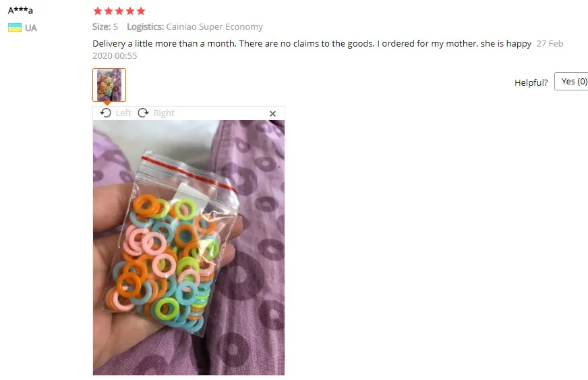Viewport: 588px width, 380px height.
Task: Click the "Helpful?" label
Action: click(x=531, y=82)
